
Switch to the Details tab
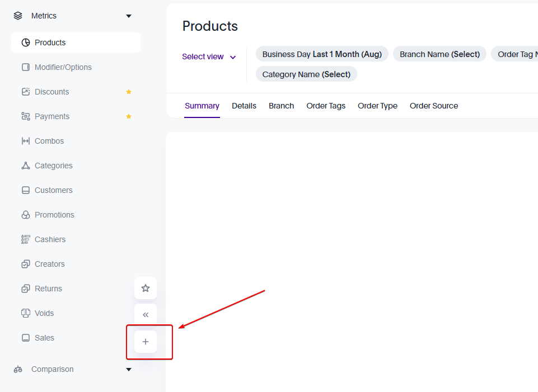point(244,106)
